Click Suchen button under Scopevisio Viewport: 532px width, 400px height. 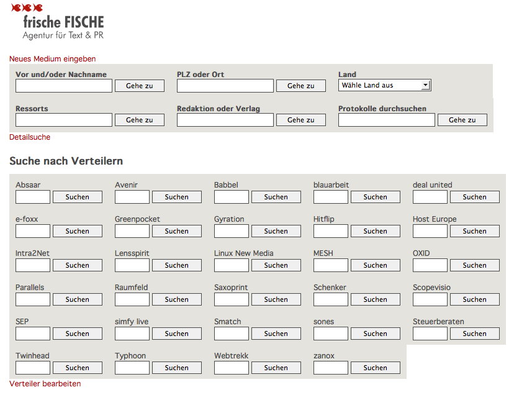coord(475,299)
